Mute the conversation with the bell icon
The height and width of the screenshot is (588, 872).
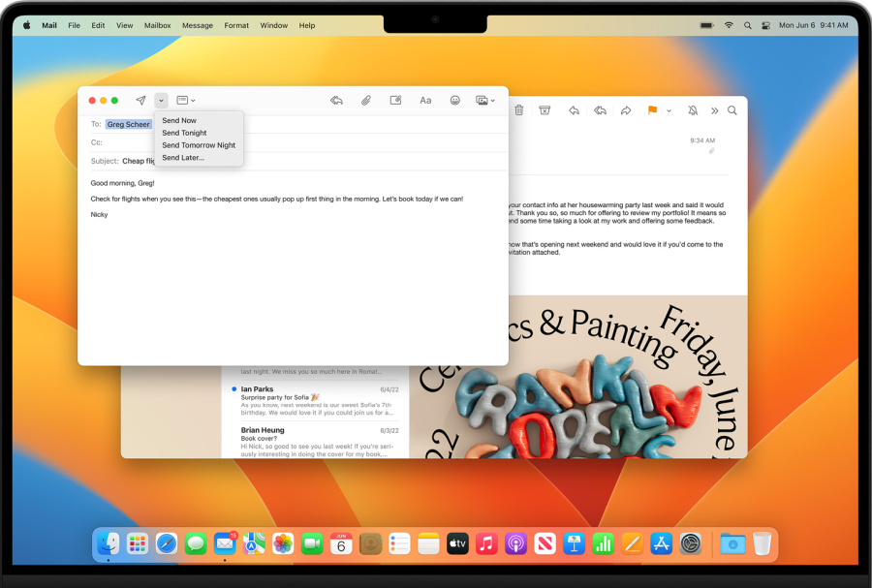point(693,110)
